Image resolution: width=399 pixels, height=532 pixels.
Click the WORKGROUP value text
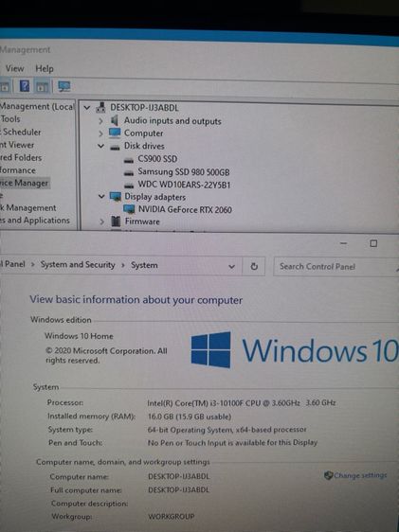(172, 517)
